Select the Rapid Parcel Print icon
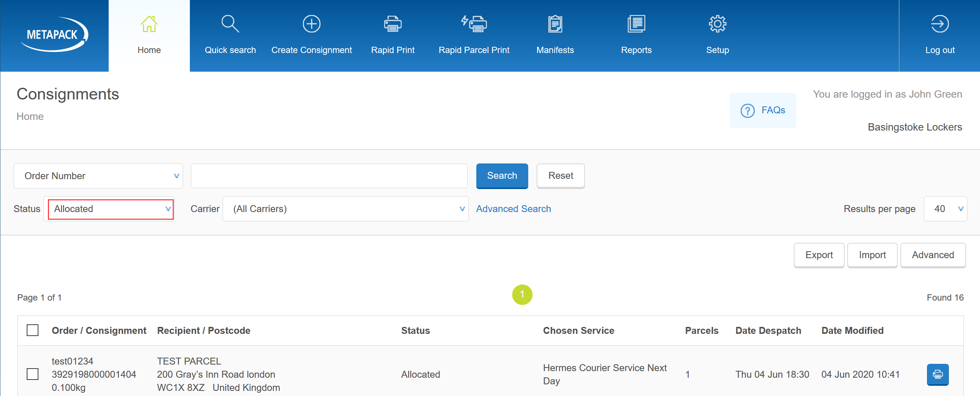The image size is (980, 396). click(x=474, y=24)
